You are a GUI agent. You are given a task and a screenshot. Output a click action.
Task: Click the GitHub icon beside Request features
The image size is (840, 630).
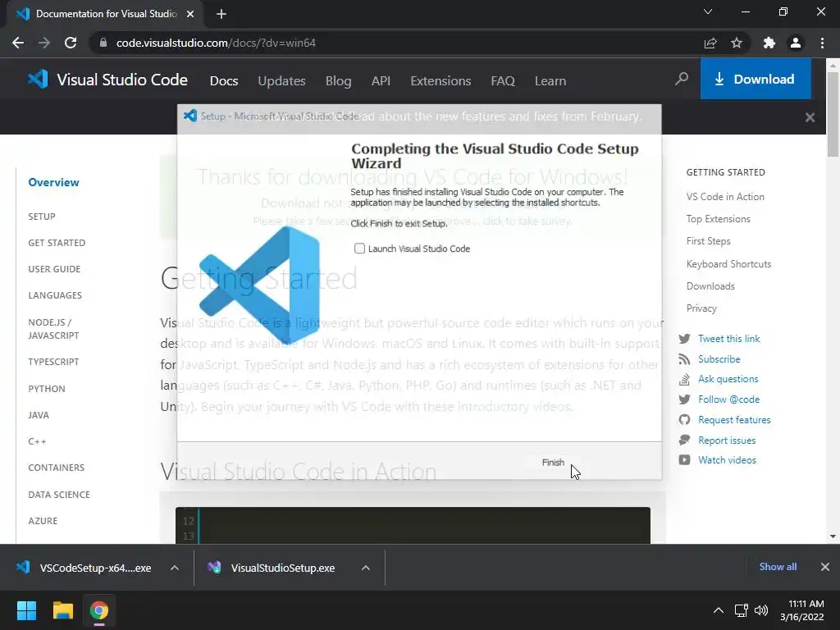click(685, 420)
